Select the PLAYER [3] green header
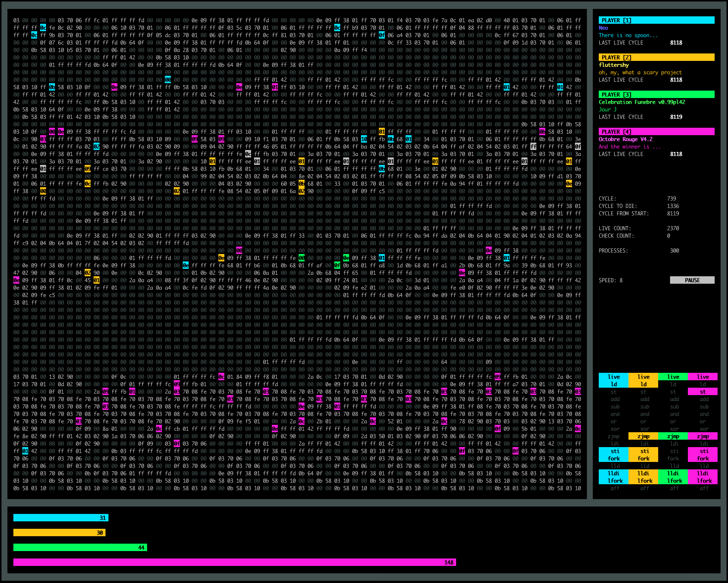Screen dimensions: 728x583 coord(656,94)
